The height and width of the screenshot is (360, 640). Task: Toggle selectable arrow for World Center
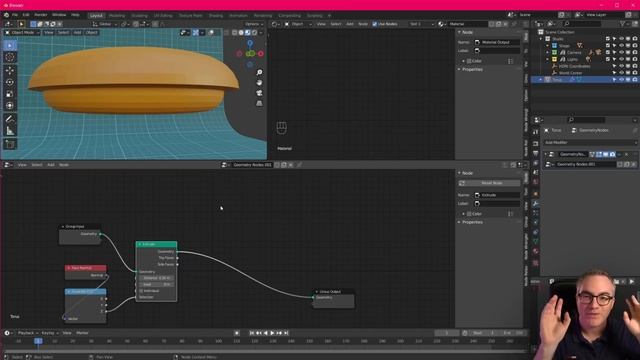(614, 73)
